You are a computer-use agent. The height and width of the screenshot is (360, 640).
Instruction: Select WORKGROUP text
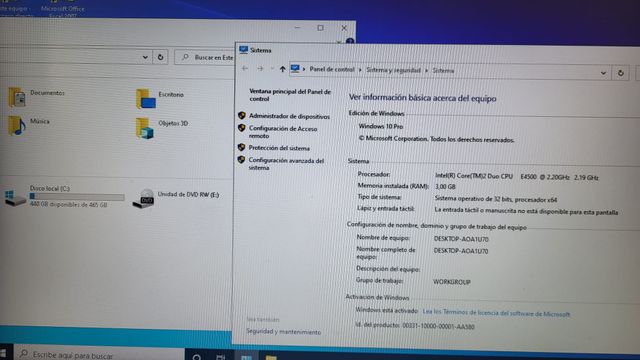click(x=451, y=282)
